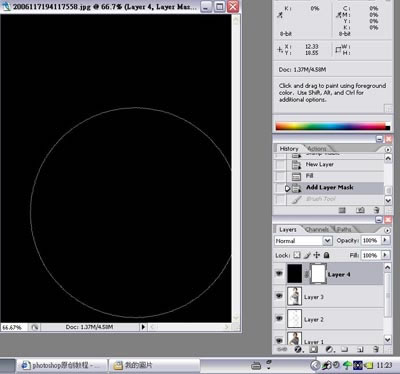Set history brush source box for New Layer state
The width and height of the screenshot is (400, 374).
point(281,164)
